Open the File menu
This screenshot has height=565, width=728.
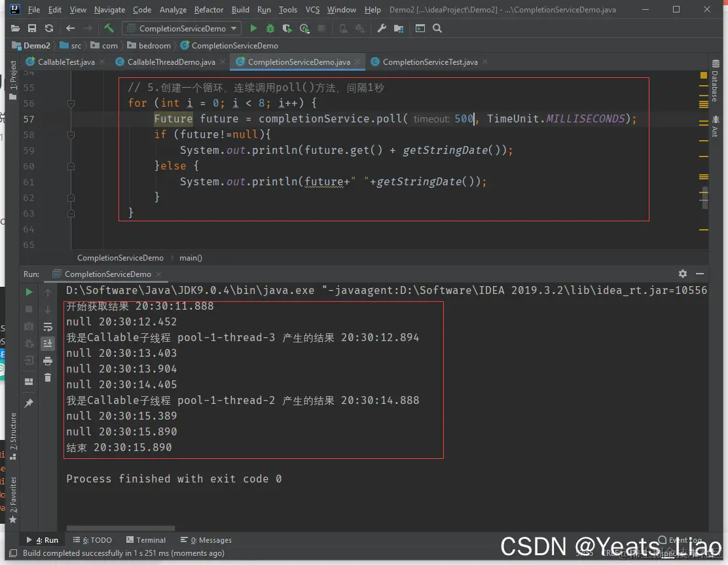33,9
